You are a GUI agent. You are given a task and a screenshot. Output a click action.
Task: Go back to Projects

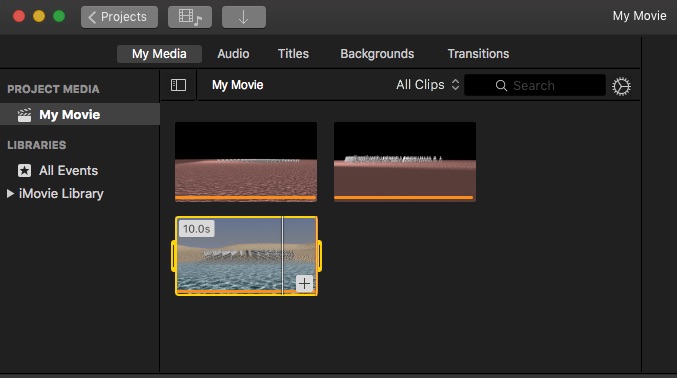pyautogui.click(x=119, y=17)
